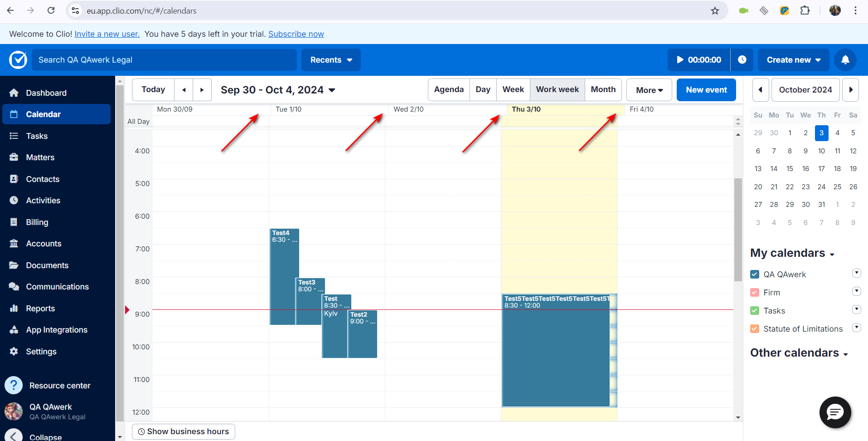This screenshot has height=441, width=868.
Task: Open the Recents dropdown
Action: [331, 60]
